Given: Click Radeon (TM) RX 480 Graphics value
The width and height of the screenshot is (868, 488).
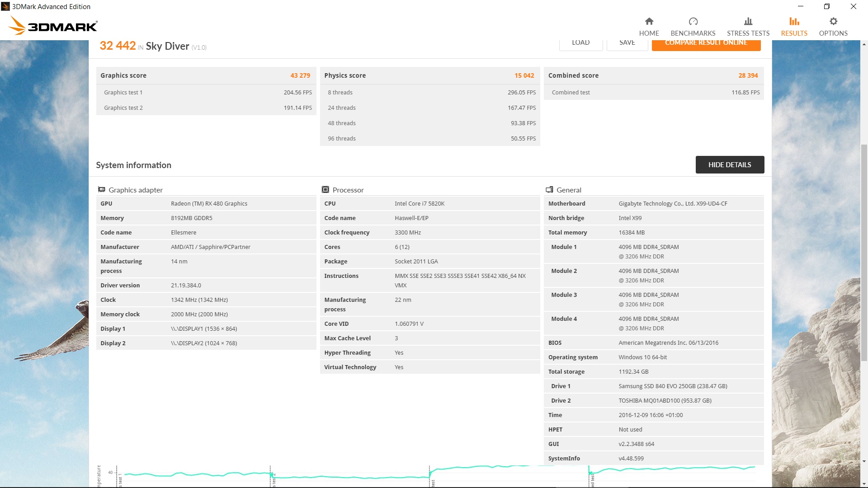Looking at the screenshot, I should (x=209, y=203).
